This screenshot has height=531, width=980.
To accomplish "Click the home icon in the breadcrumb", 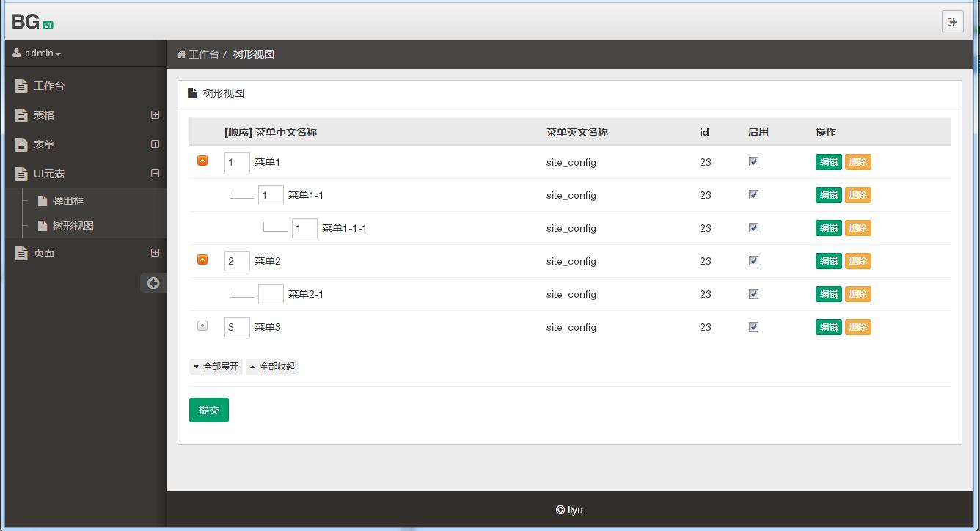I will point(180,54).
